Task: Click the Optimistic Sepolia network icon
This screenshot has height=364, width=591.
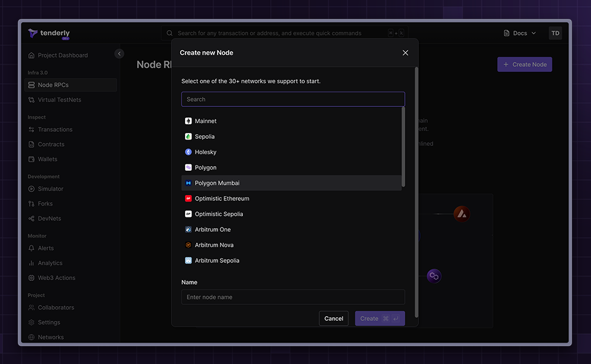Action: (x=189, y=214)
